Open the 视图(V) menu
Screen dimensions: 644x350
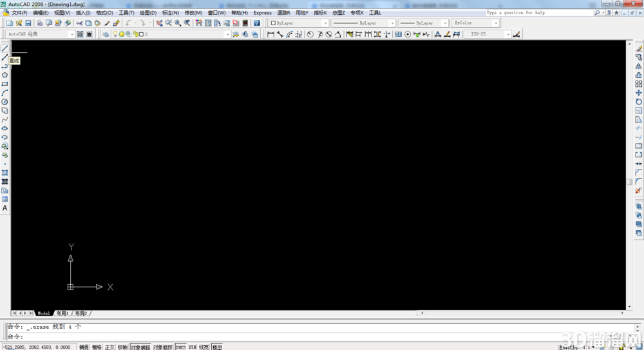[x=62, y=13]
